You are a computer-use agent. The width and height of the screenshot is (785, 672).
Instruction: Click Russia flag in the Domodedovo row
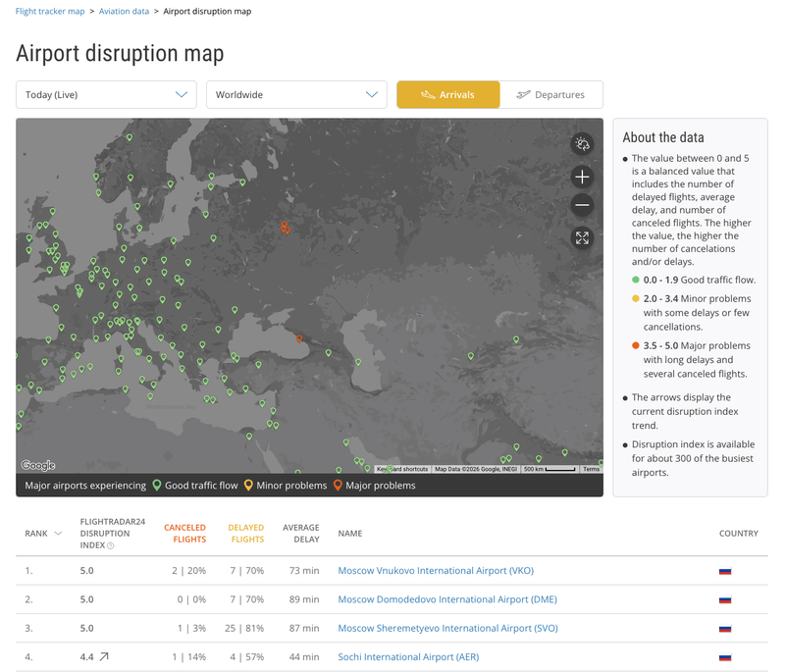point(725,599)
